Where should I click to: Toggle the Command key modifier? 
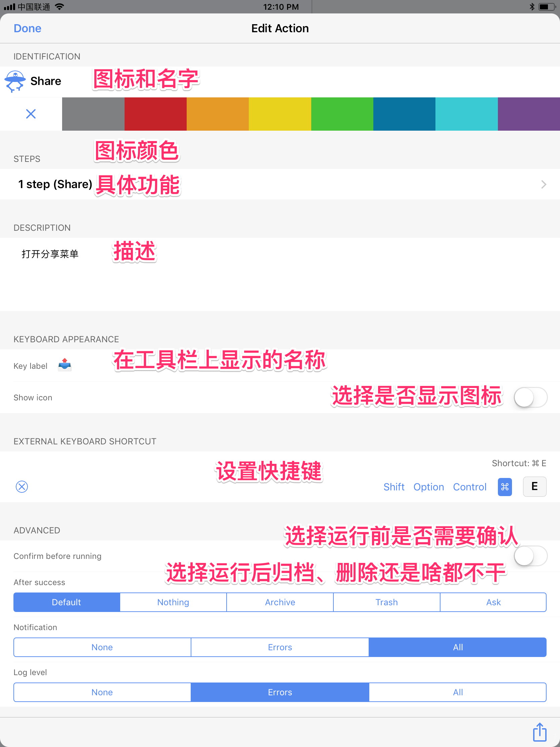coord(504,487)
